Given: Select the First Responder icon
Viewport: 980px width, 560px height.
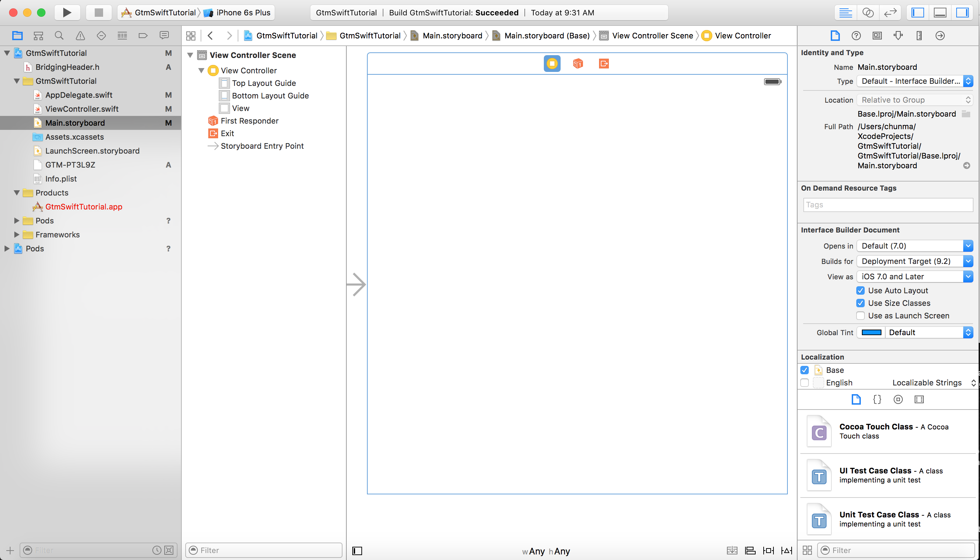Looking at the screenshot, I should point(212,120).
